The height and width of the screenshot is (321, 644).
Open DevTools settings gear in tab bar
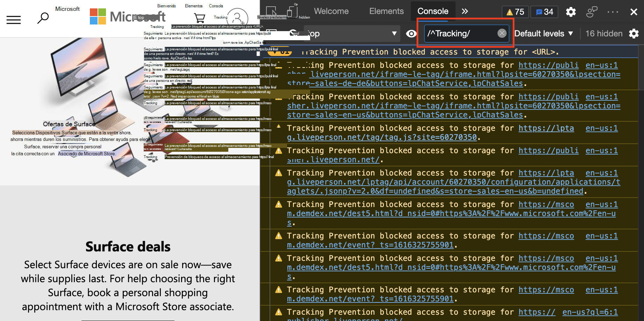pyautogui.click(x=571, y=12)
